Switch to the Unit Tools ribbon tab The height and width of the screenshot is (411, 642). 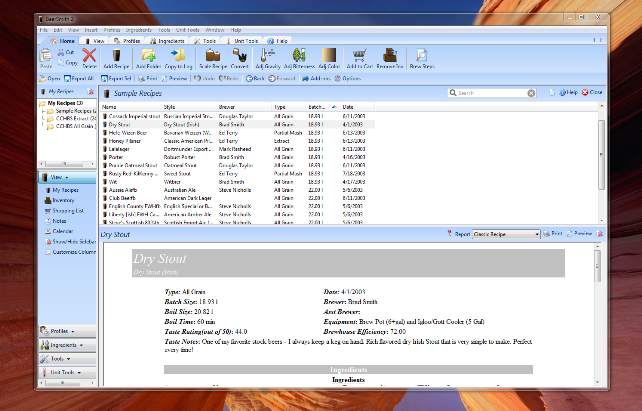pos(245,41)
